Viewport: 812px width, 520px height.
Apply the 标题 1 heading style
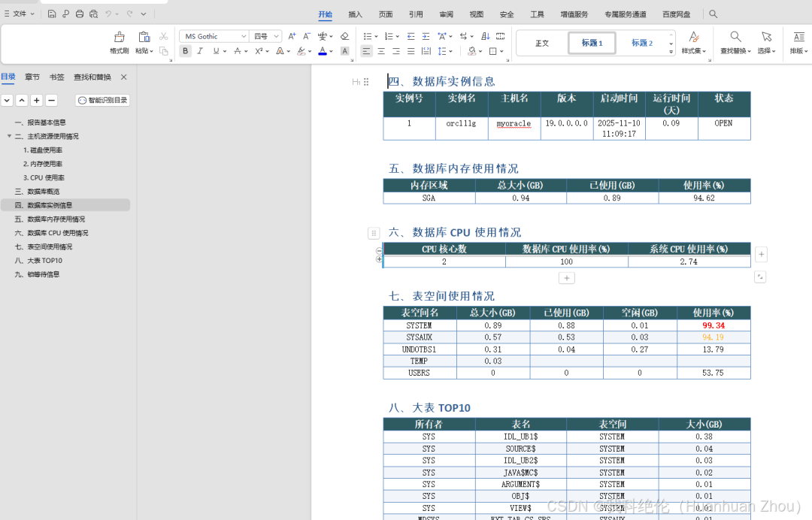click(592, 43)
